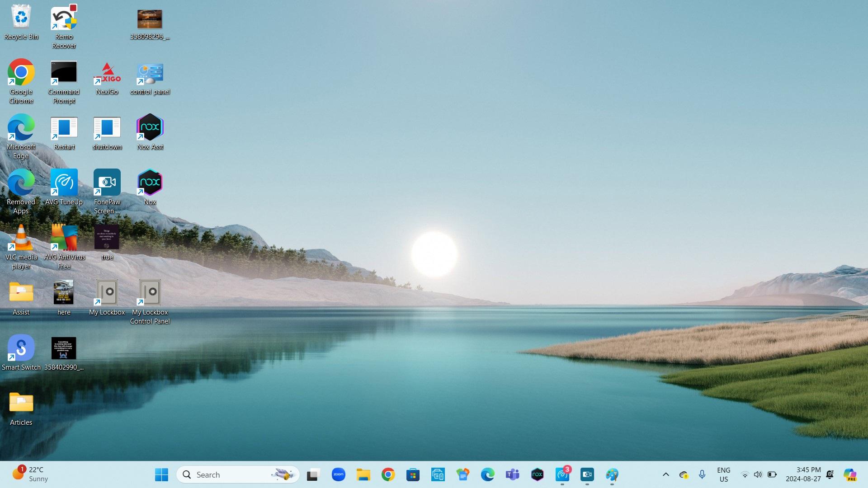Open the phone-and-monitor app on the taskbar
This screenshot has height=488, width=868.
click(x=438, y=475)
